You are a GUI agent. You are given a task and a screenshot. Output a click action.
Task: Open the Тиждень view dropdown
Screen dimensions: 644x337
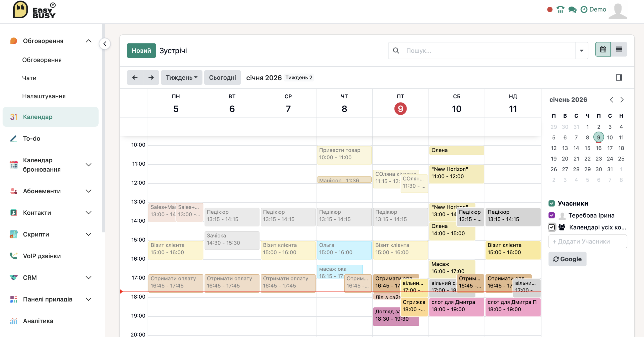[181, 77]
